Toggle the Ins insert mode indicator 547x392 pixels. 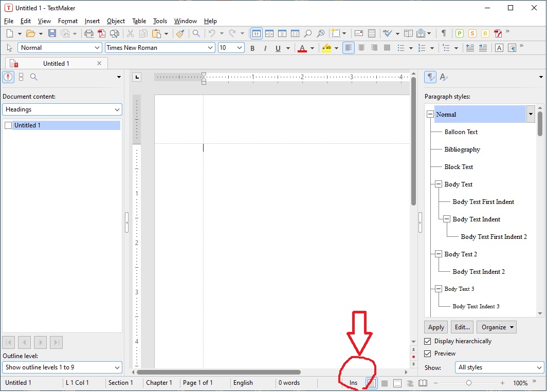(x=353, y=383)
